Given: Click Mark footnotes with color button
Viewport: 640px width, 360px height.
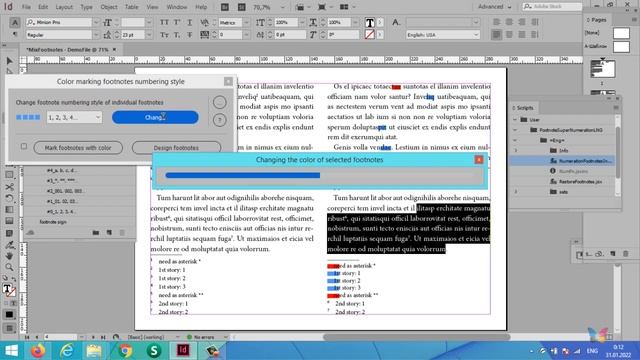Looking at the screenshot, I should (x=78, y=148).
